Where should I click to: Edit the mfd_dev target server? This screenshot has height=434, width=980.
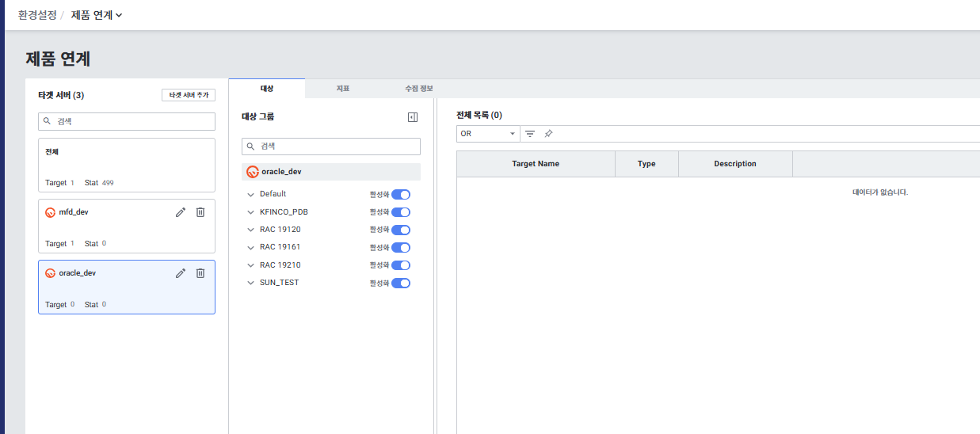tap(181, 212)
